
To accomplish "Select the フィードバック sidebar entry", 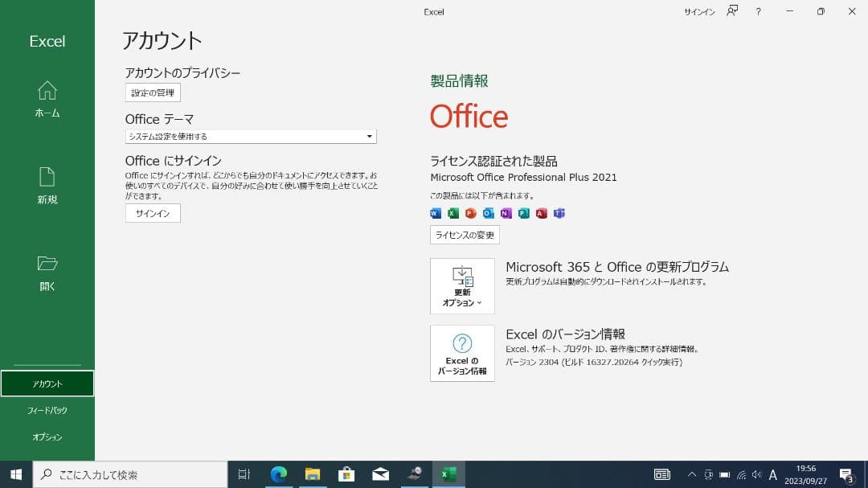I will pos(47,410).
